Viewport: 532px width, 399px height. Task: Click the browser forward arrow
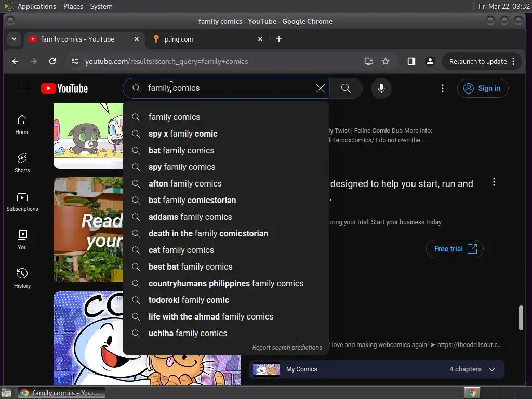pos(34,61)
